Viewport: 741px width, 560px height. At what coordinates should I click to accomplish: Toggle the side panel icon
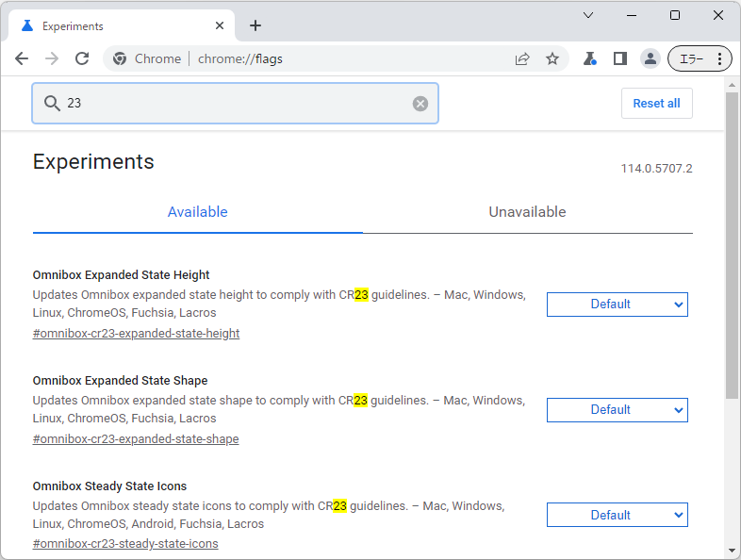[x=620, y=58]
